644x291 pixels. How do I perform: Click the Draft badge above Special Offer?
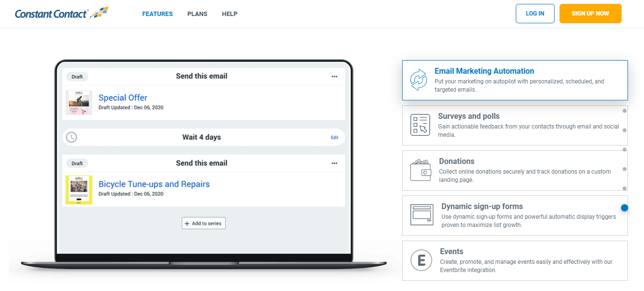point(77,77)
